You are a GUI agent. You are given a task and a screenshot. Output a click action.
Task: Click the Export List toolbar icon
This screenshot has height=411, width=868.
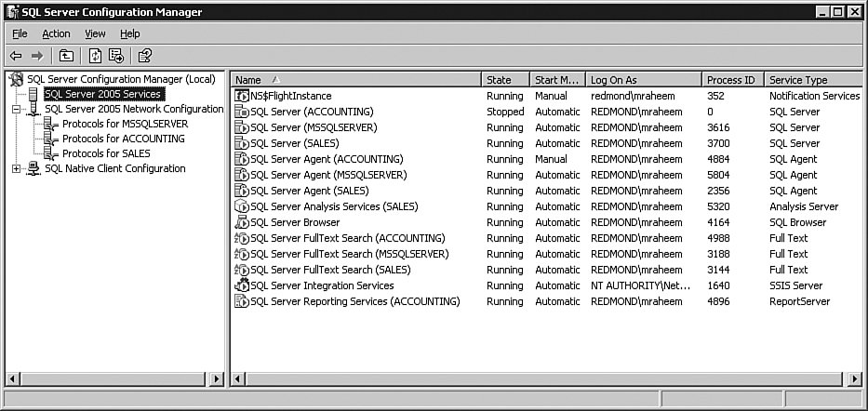tap(116, 56)
